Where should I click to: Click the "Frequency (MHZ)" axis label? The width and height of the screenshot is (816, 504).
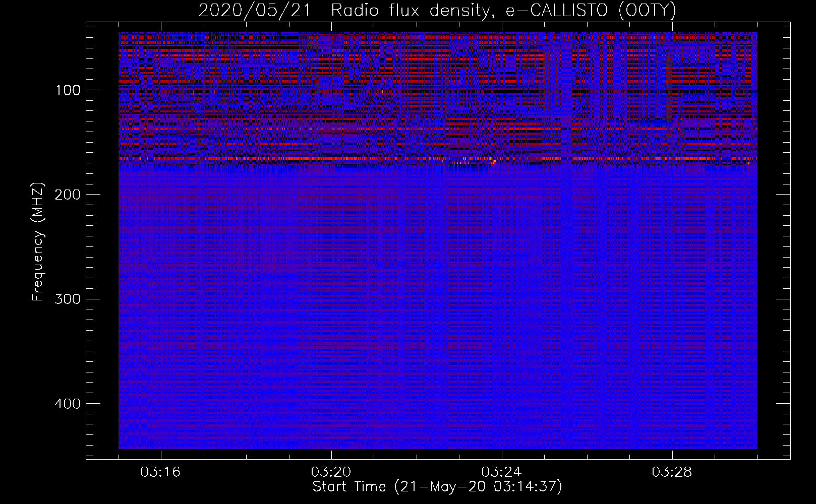(x=38, y=241)
